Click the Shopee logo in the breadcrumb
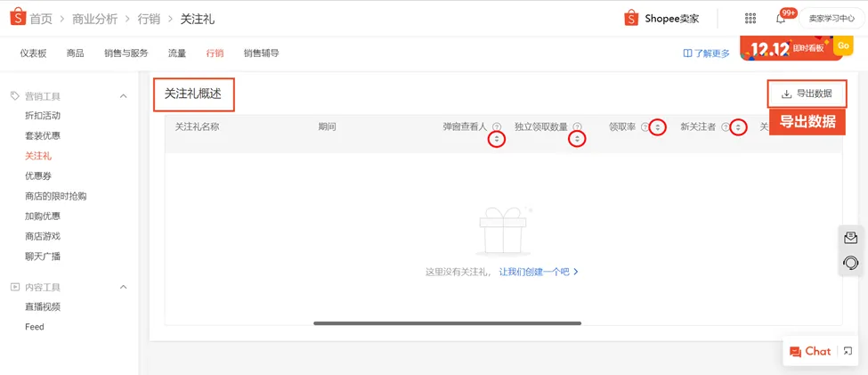The height and width of the screenshot is (375, 868). click(18, 18)
